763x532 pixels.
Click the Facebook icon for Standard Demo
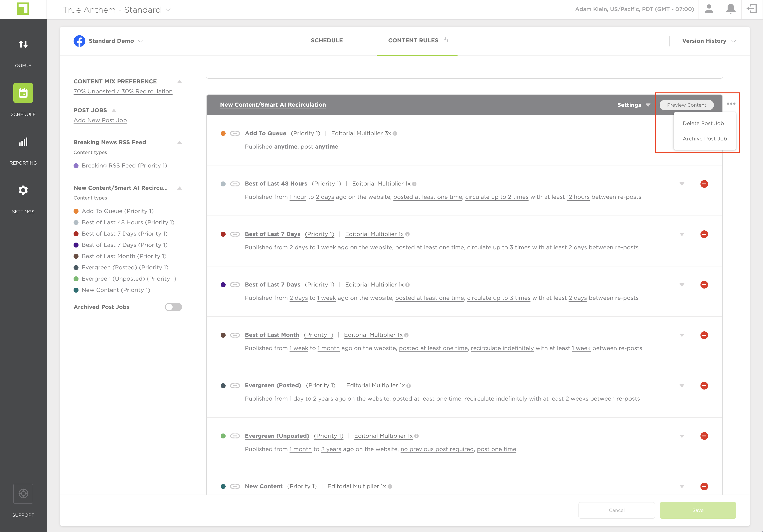pos(79,41)
